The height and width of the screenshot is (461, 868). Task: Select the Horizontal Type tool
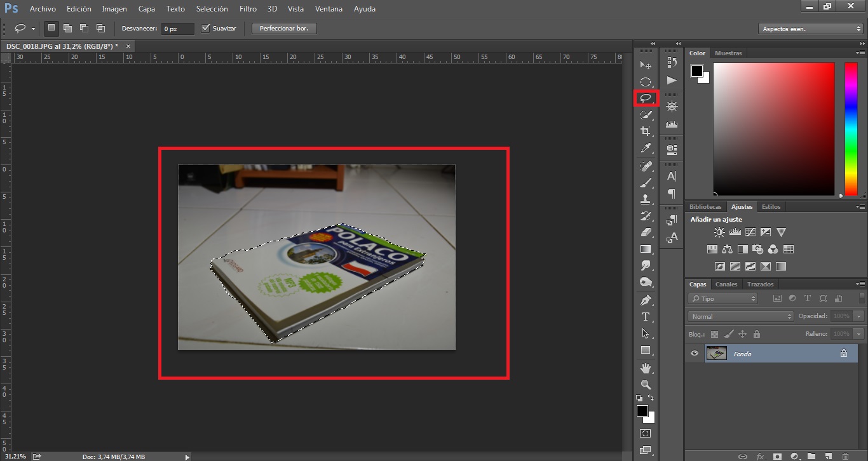(x=646, y=316)
